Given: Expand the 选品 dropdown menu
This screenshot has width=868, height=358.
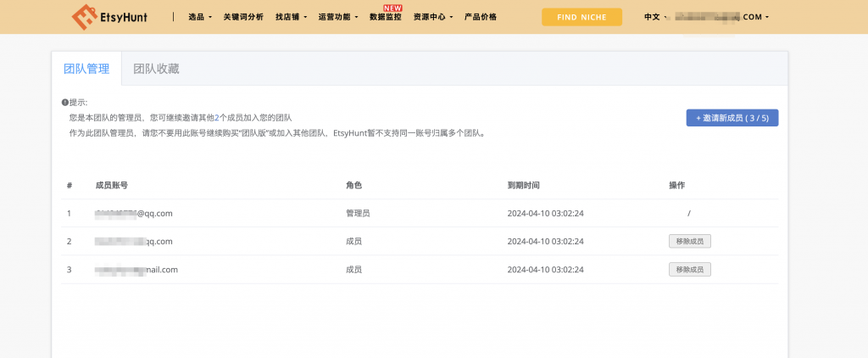Looking at the screenshot, I should coord(199,17).
